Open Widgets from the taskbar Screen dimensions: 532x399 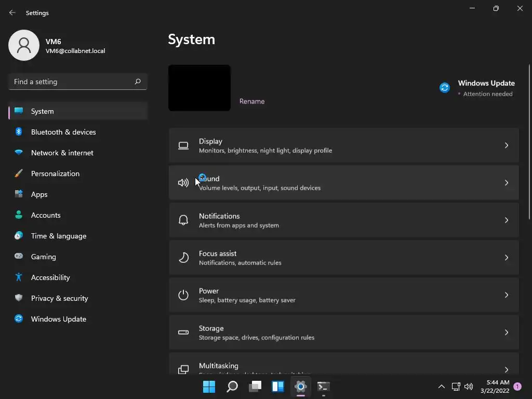click(x=278, y=387)
